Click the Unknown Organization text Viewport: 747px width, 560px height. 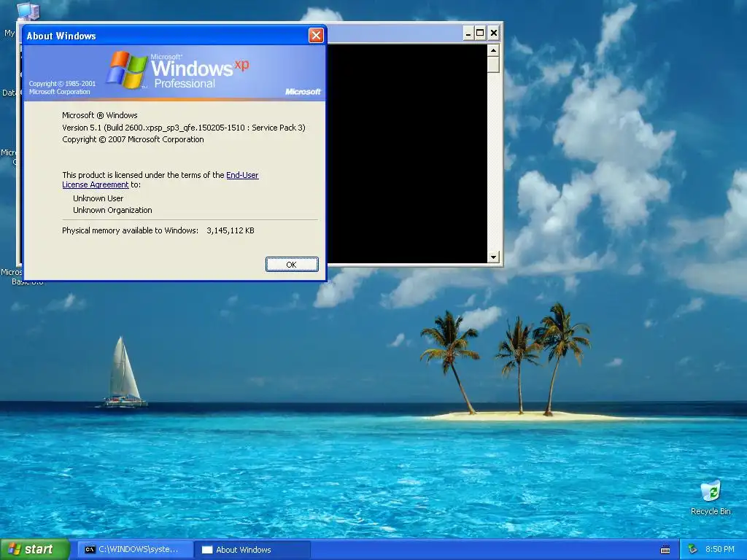coord(112,210)
